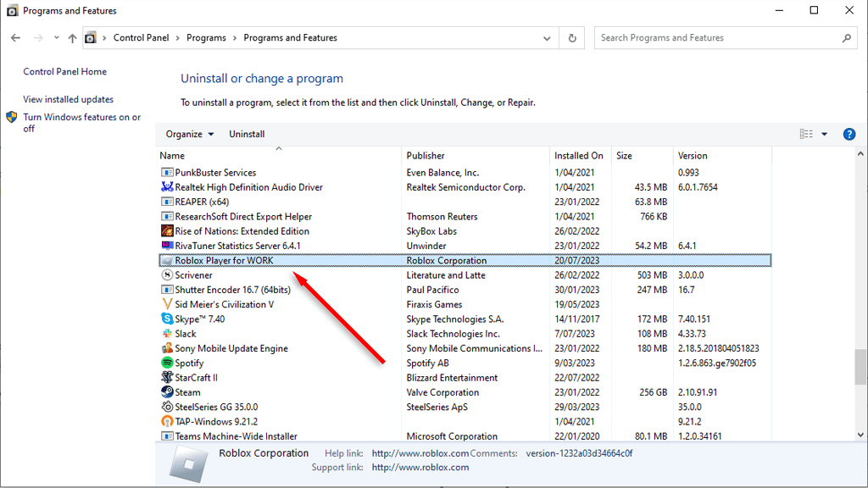The width and height of the screenshot is (868, 488).
Task: Open the recent locations dropdown arrow
Action: tap(56, 38)
